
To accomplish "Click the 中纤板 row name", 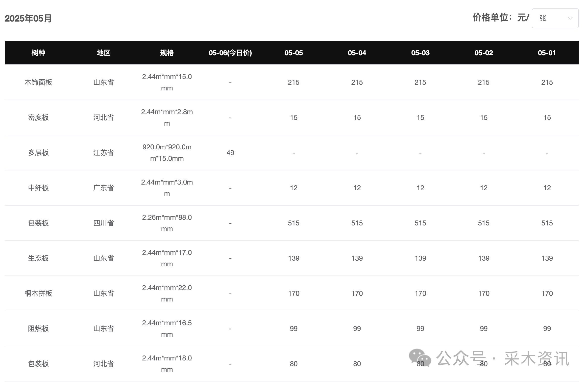I will click(x=38, y=188).
